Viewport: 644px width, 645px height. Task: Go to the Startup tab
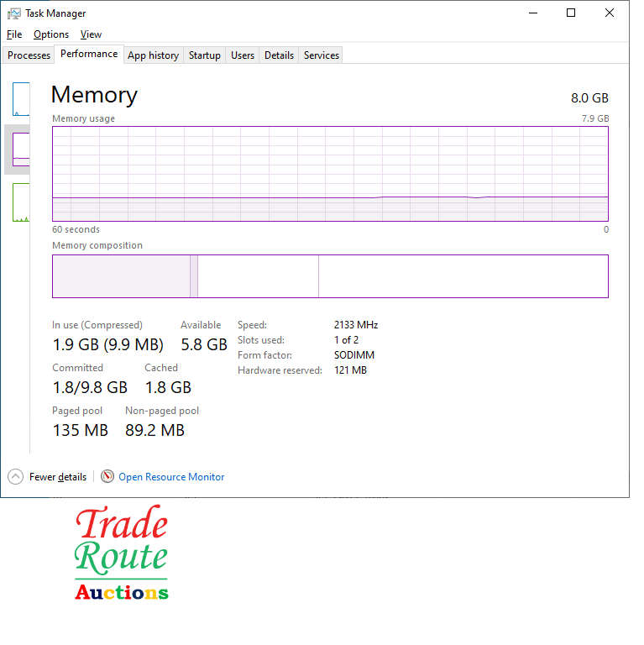coord(205,55)
